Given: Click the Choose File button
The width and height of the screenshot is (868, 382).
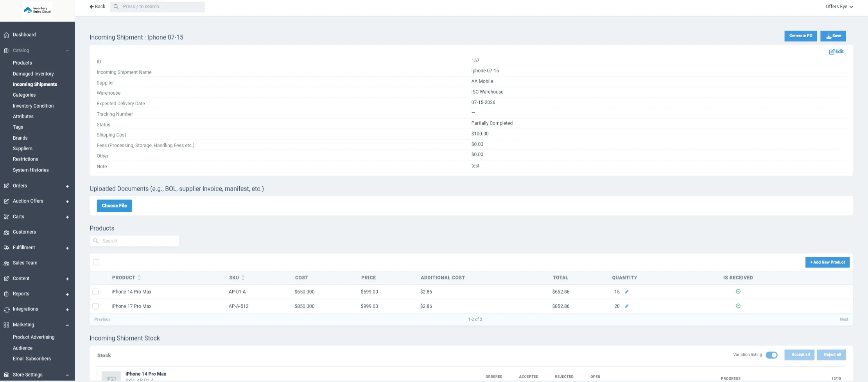Looking at the screenshot, I should (x=114, y=206).
